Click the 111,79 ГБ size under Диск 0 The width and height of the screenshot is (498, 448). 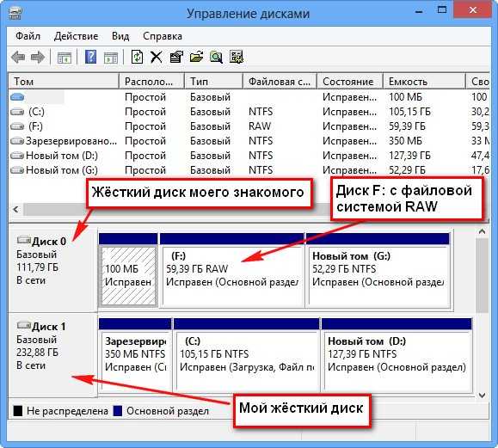pos(38,267)
